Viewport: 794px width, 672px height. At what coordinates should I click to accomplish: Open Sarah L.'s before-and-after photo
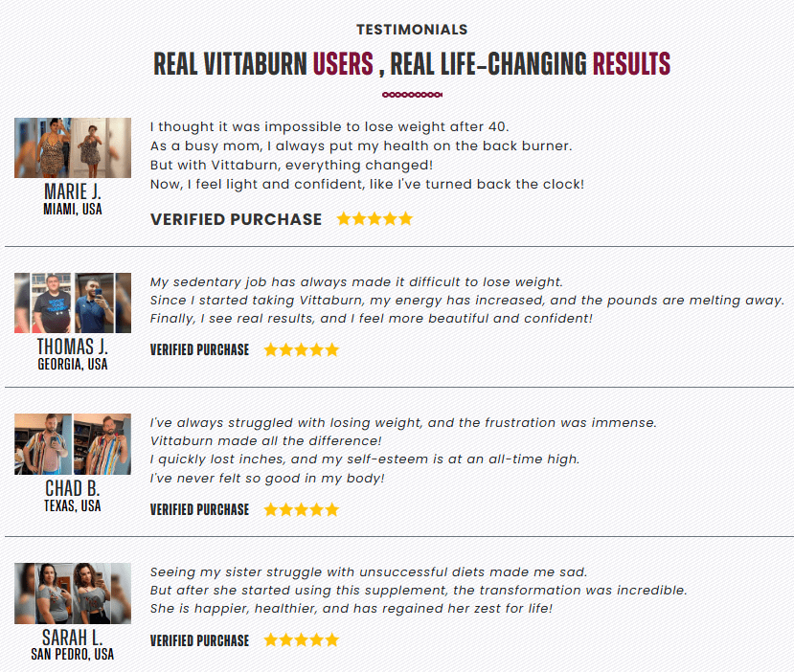tap(73, 594)
